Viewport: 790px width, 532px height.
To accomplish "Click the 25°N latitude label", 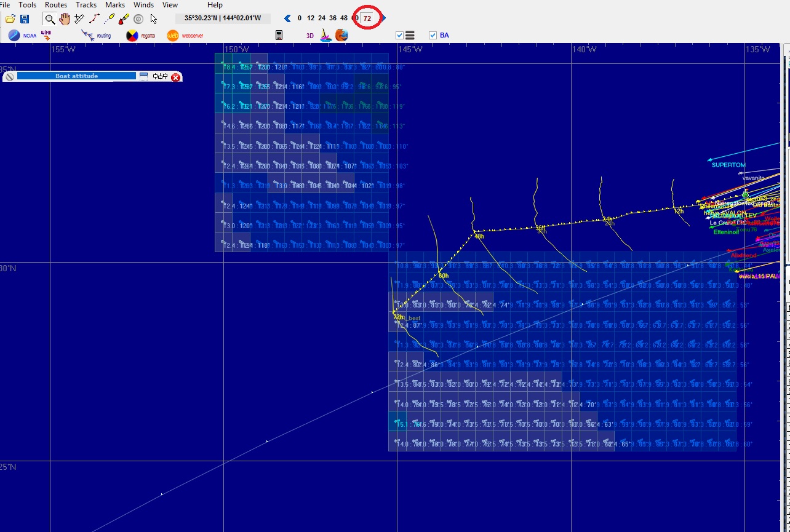I will (8, 467).
